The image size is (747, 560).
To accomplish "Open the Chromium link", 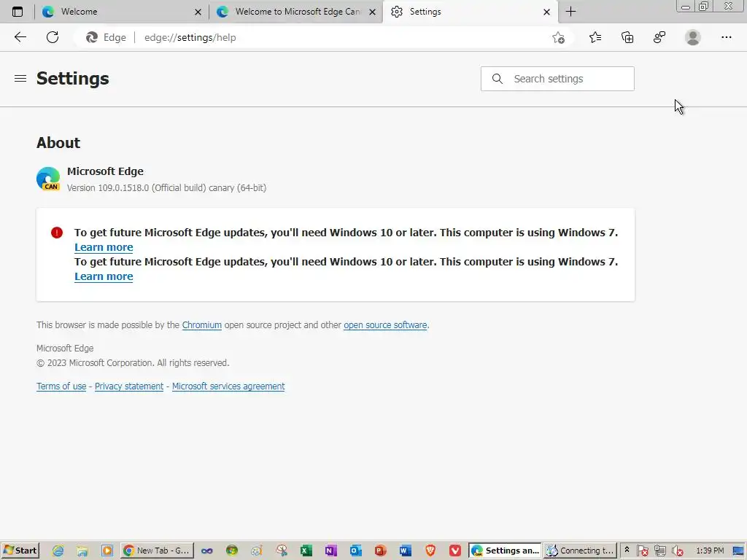I will pos(201,324).
